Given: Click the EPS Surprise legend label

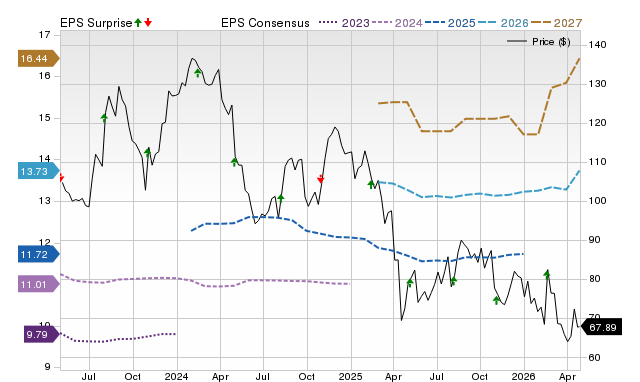Looking at the screenshot, I should click(96, 23).
